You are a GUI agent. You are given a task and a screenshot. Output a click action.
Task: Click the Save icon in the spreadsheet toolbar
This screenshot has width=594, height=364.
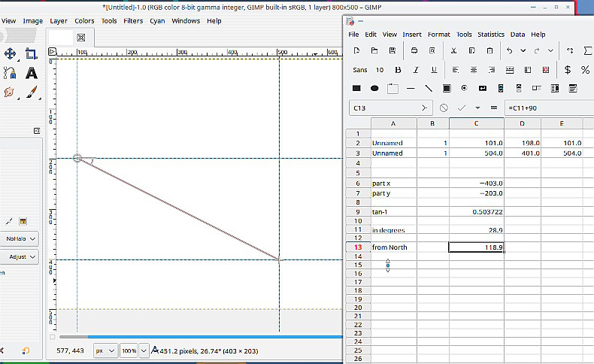392,50
